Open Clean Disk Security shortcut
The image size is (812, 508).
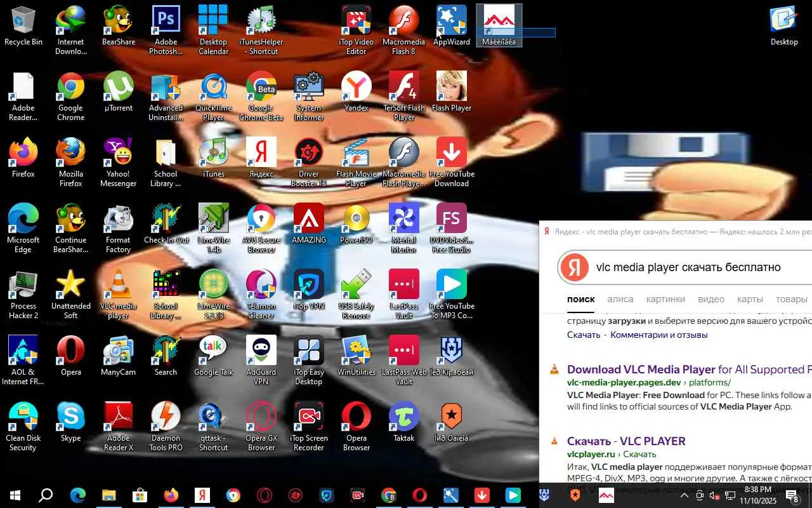pos(23,427)
